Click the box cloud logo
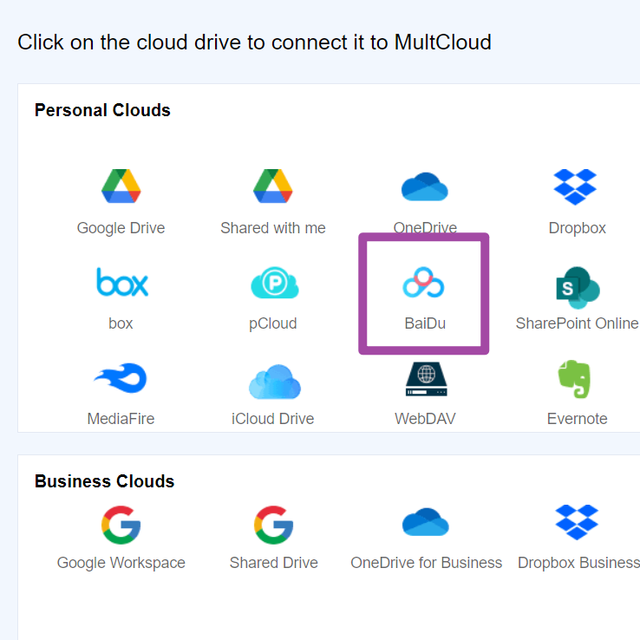Image resolution: width=640 pixels, height=640 pixels. (122, 282)
